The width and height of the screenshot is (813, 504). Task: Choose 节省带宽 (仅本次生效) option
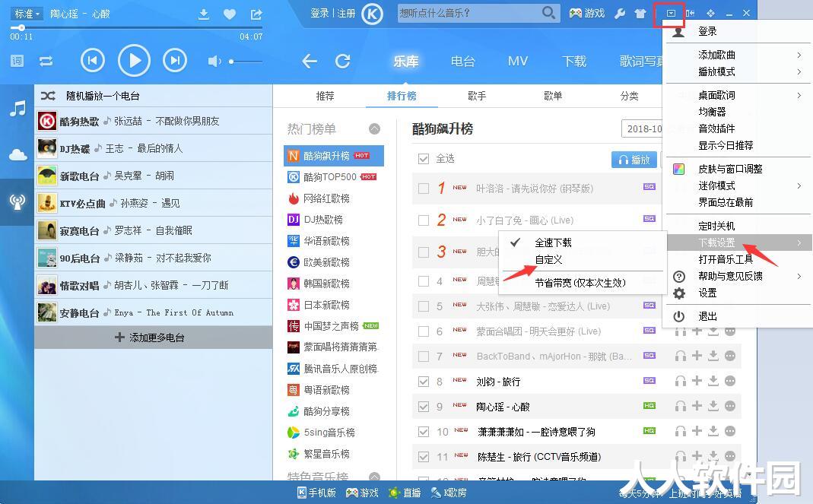[583, 283]
